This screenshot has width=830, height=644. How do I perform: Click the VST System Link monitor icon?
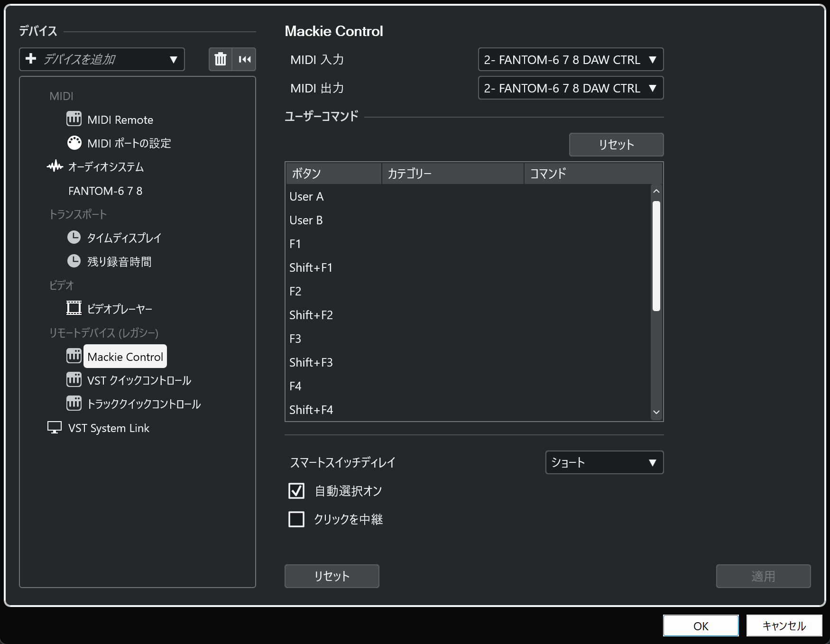pyautogui.click(x=55, y=427)
